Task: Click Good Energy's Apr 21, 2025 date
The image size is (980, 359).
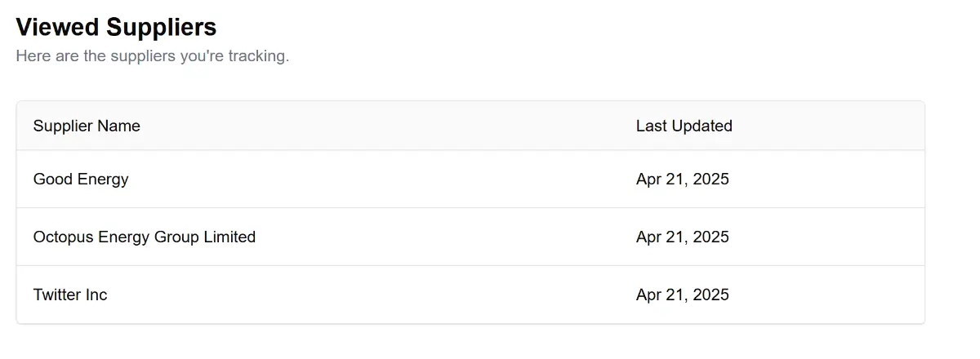Action: click(682, 179)
